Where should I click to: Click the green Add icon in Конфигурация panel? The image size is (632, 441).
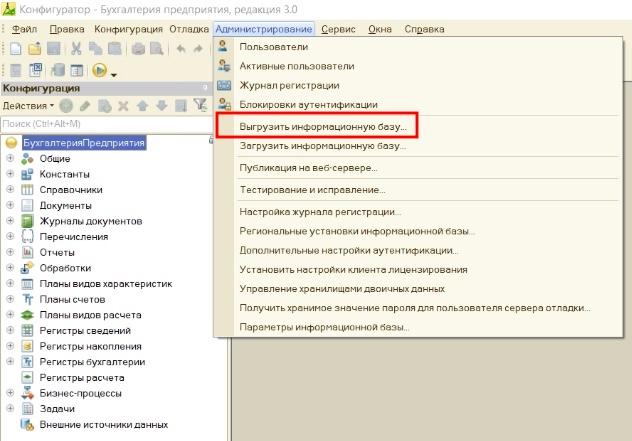point(66,106)
